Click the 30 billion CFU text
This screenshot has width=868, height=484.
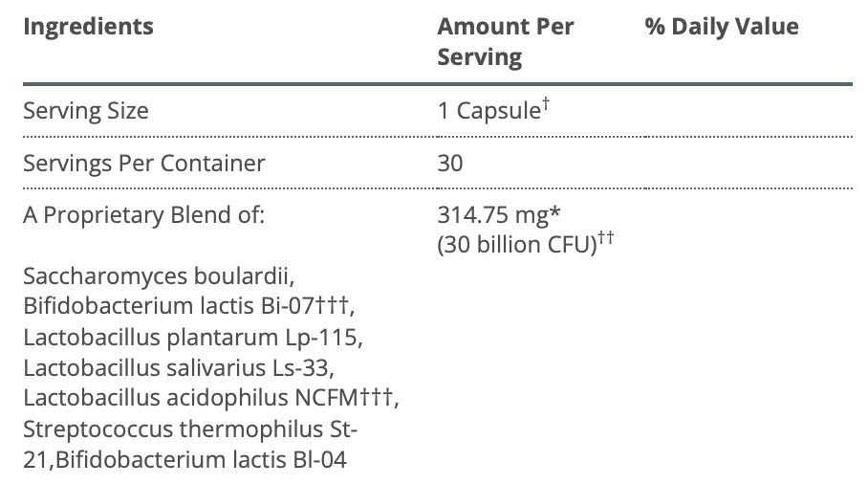click(x=516, y=245)
